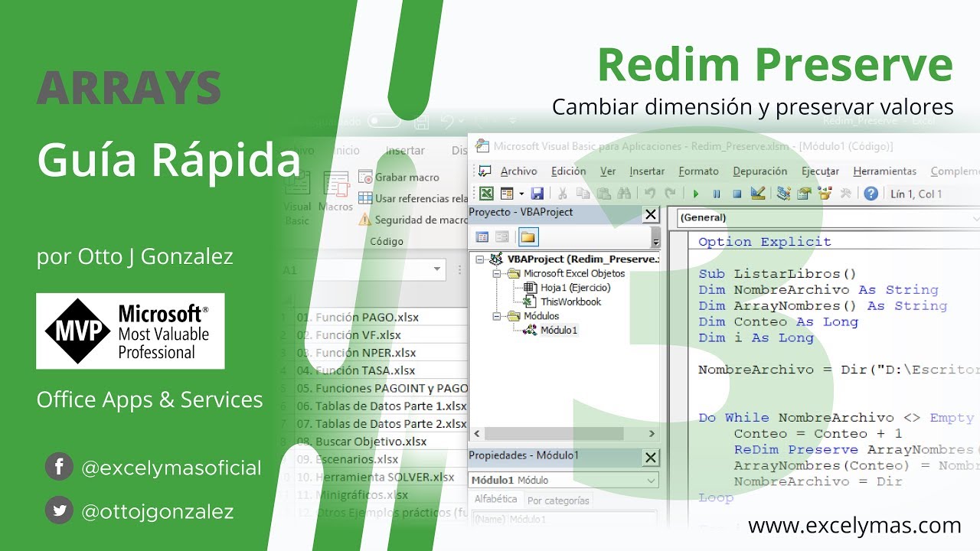This screenshot has height=551, width=980.
Task: Open Insertar menu in VBA editor
Action: [647, 171]
